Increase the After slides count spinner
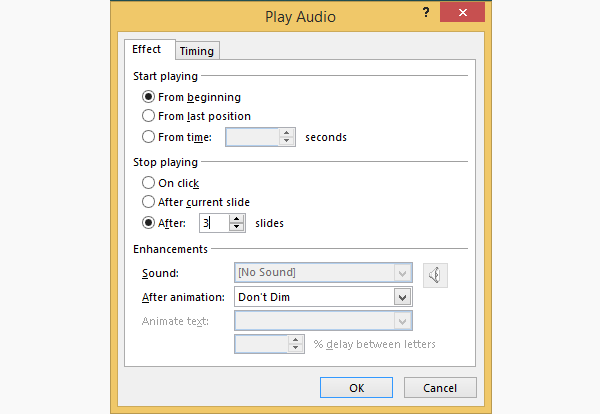This screenshot has width=600, height=414. [237, 219]
